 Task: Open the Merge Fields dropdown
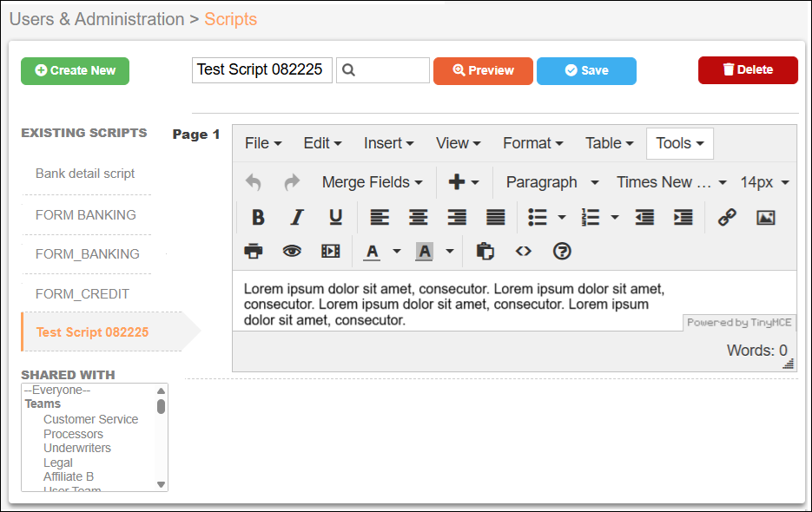click(372, 182)
